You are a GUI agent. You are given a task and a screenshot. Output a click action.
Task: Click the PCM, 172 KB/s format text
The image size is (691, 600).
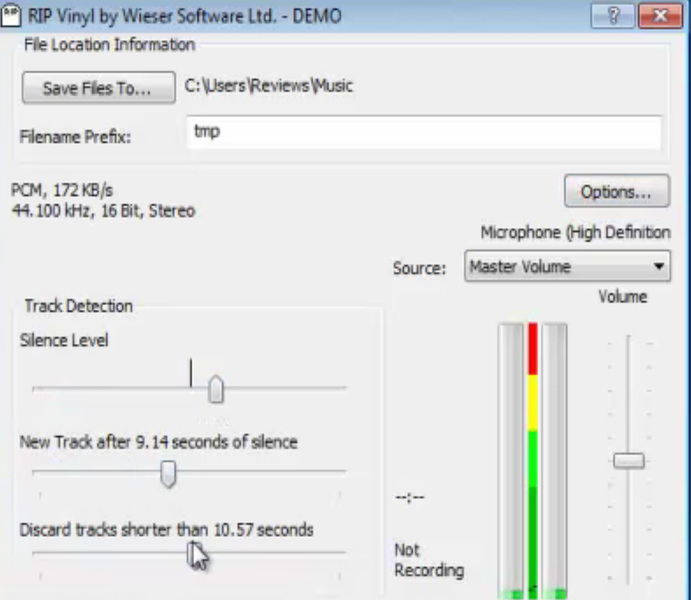point(62,190)
